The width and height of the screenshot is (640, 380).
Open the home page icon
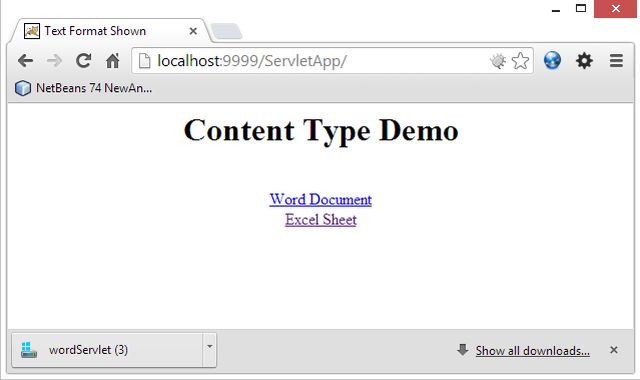(x=113, y=61)
